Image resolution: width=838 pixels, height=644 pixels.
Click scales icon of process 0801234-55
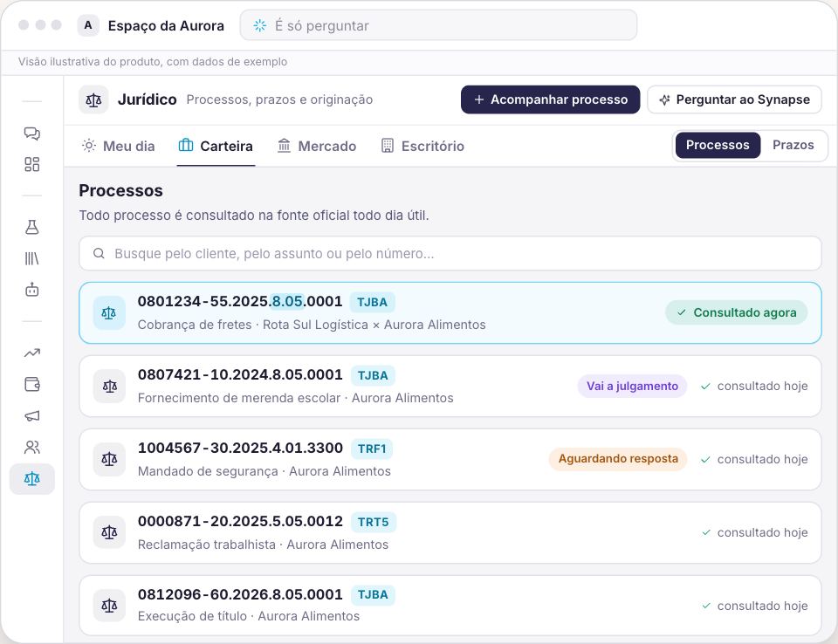click(x=109, y=313)
